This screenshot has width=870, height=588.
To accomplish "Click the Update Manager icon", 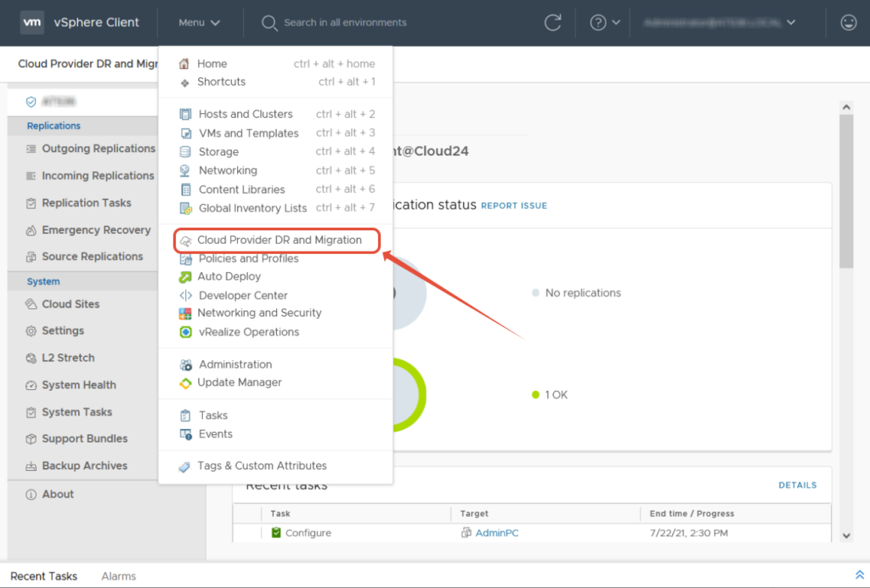I will [x=185, y=382].
